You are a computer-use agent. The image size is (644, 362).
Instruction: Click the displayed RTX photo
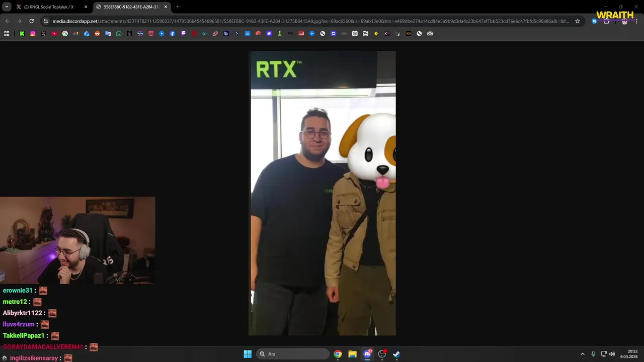pos(322,193)
